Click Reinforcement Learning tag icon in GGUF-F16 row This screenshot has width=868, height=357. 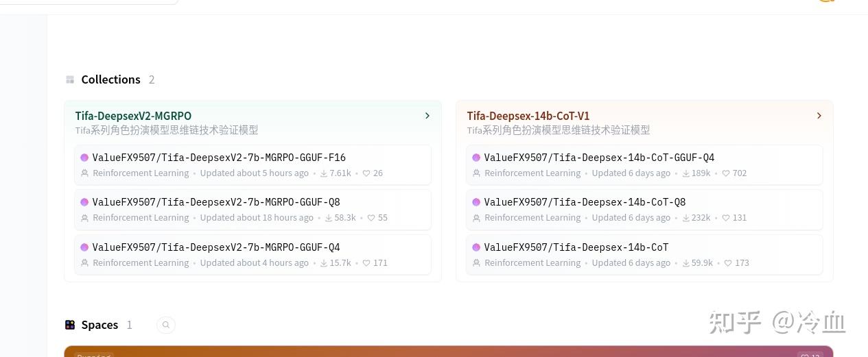85,173
